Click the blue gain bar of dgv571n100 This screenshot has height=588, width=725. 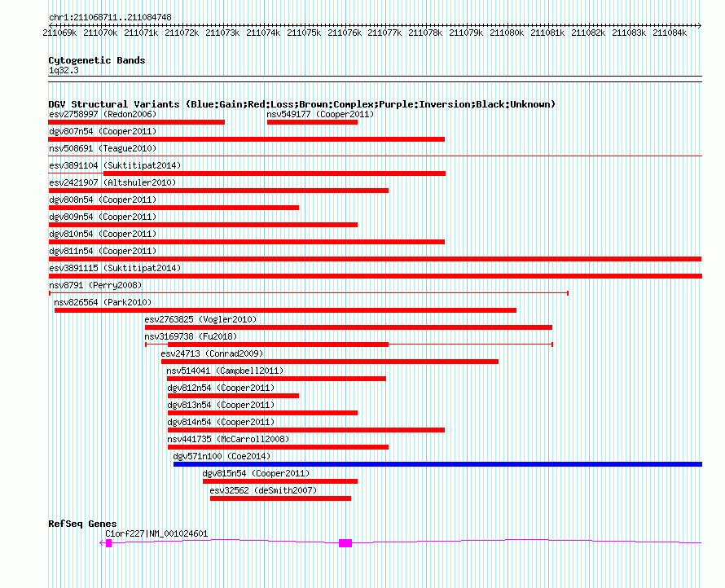click(x=437, y=464)
